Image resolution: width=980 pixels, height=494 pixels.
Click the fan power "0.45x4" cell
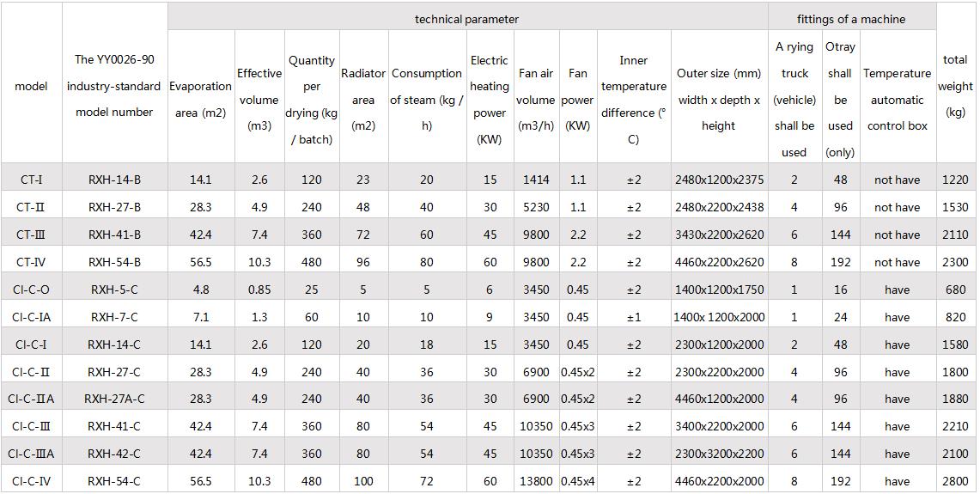[578, 481]
